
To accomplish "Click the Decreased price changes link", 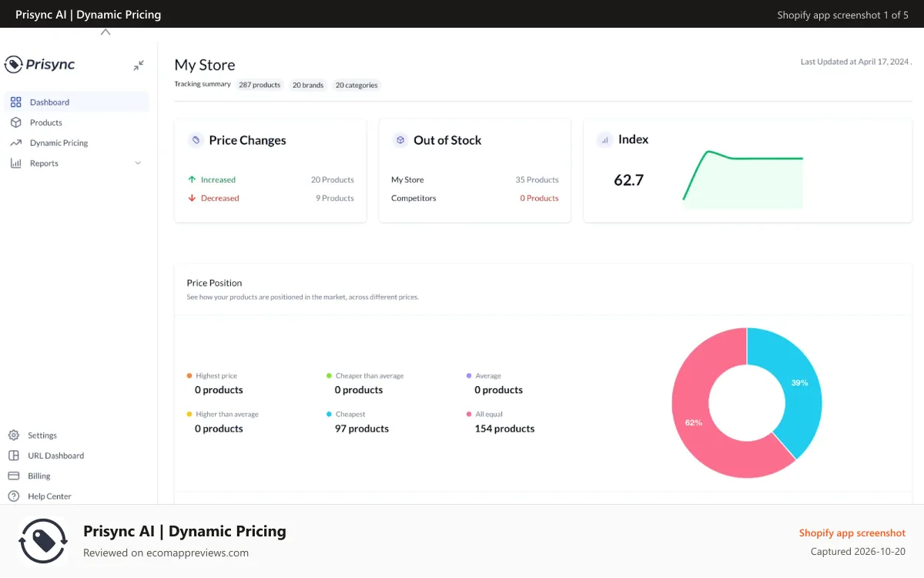I will (x=220, y=198).
